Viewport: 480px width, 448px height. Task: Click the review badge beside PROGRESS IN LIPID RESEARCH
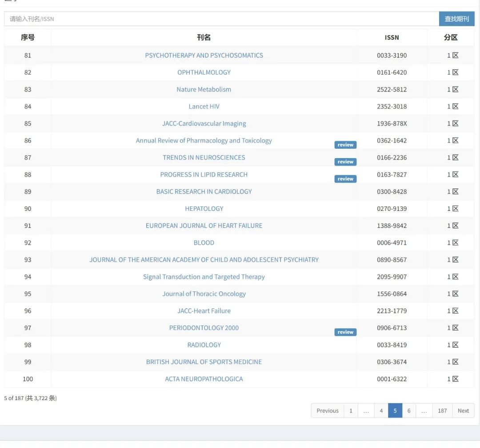[345, 179]
